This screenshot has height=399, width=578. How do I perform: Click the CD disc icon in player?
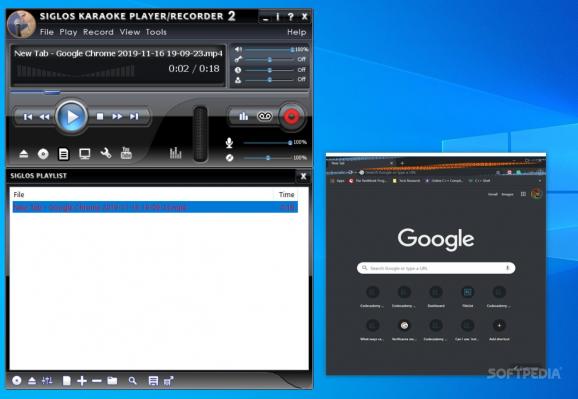(x=43, y=154)
